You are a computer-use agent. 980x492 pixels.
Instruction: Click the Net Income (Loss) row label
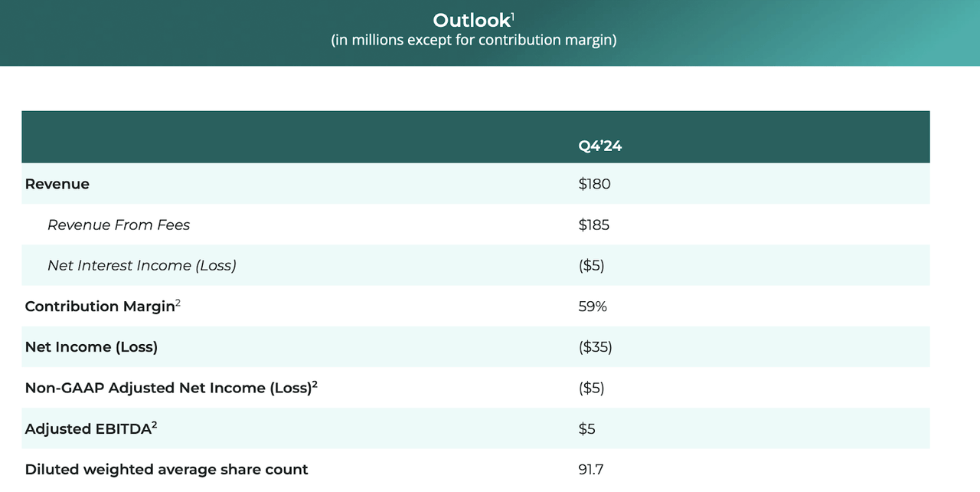91,347
